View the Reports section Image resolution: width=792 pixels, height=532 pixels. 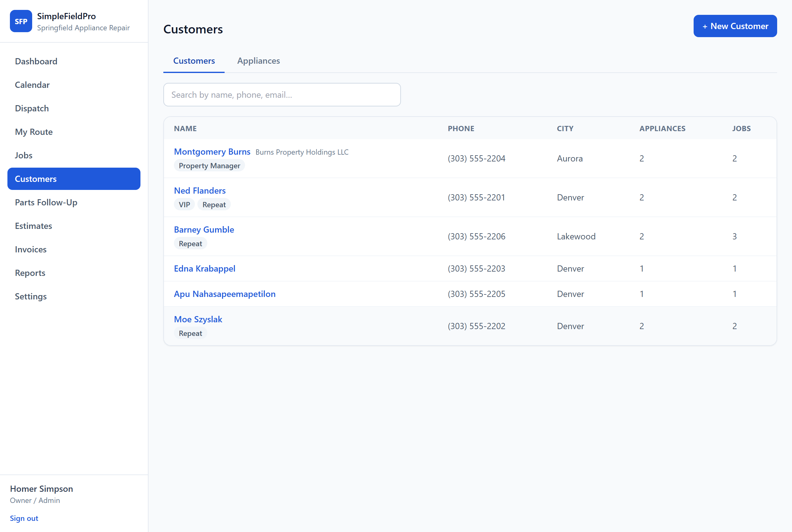(74, 273)
